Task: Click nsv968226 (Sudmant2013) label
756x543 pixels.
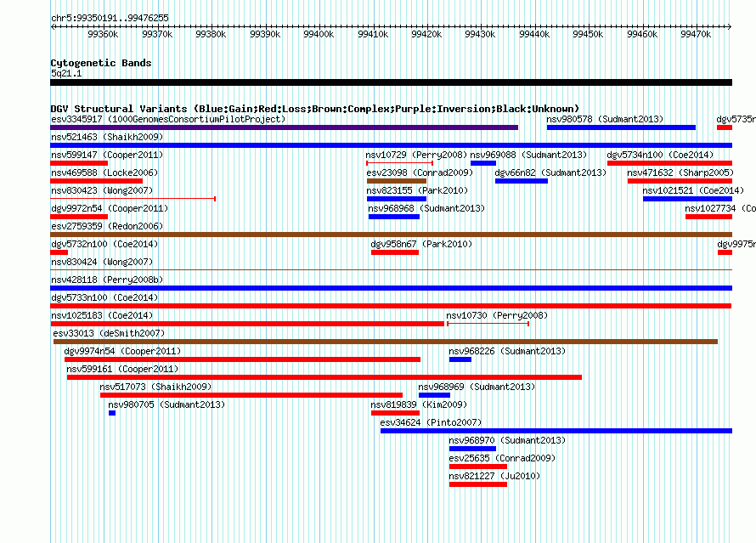Action: pyautogui.click(x=507, y=351)
